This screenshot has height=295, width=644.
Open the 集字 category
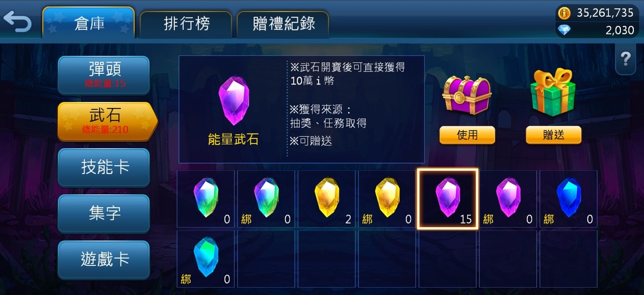tap(104, 214)
